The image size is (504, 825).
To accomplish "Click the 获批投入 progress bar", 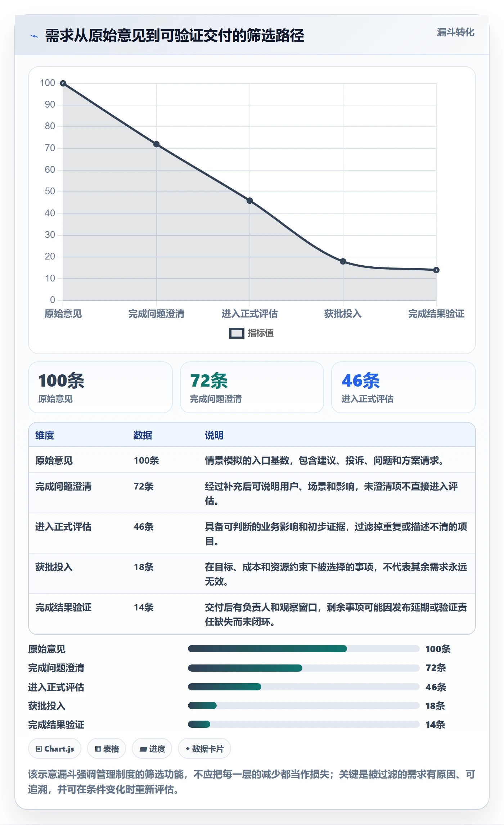I will (303, 705).
